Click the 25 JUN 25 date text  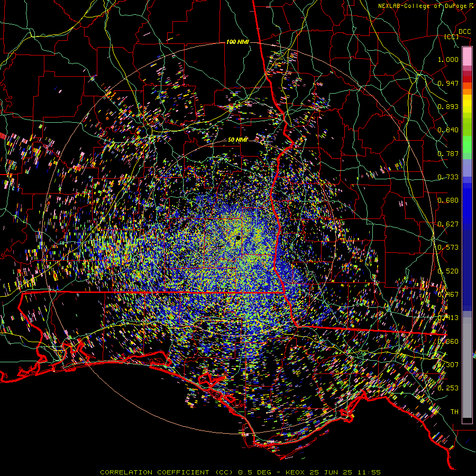(331, 472)
